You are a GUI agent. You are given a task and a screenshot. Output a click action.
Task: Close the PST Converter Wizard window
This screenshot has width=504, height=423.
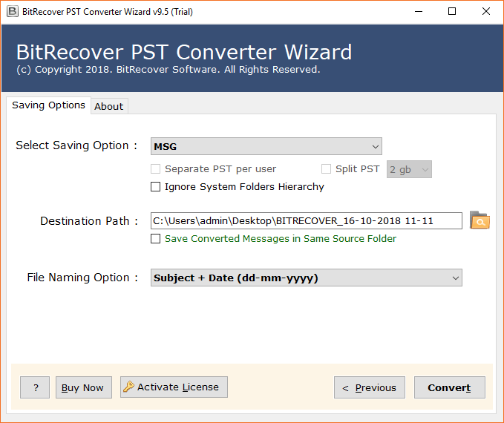coord(486,12)
